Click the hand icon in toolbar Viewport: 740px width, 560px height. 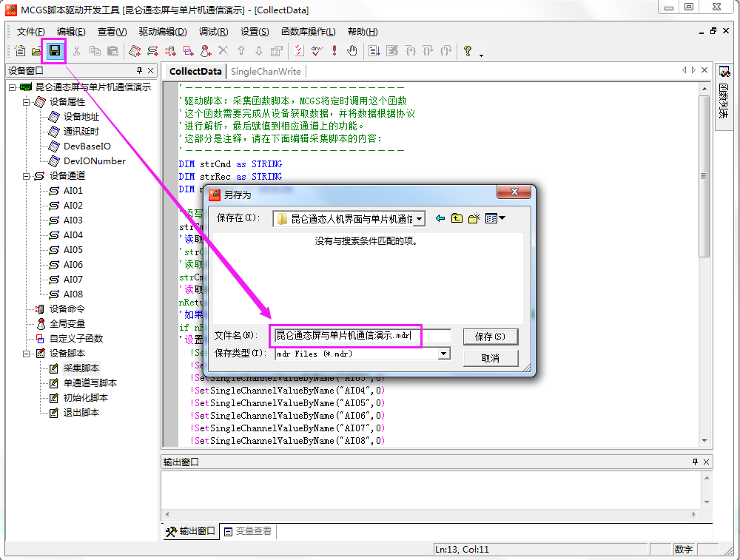pyautogui.click(x=352, y=51)
